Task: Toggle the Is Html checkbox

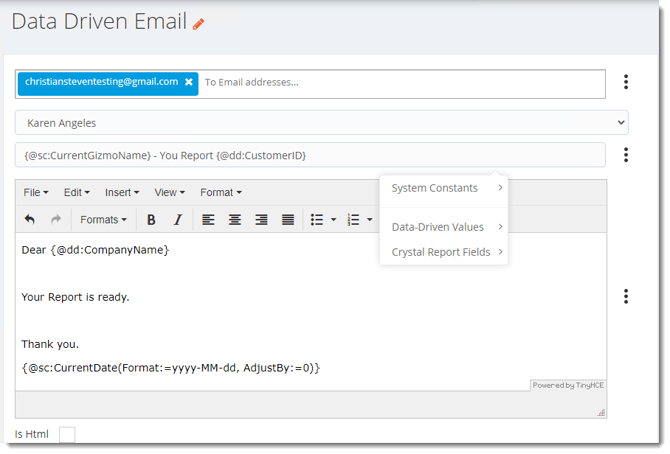Action: tap(67, 434)
